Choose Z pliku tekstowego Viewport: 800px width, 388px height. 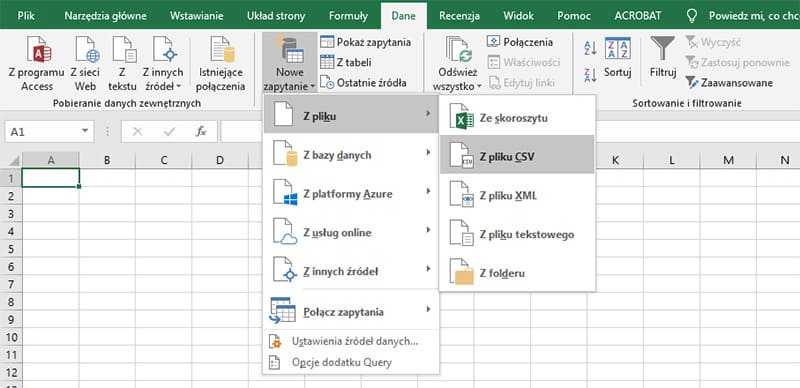(517, 234)
